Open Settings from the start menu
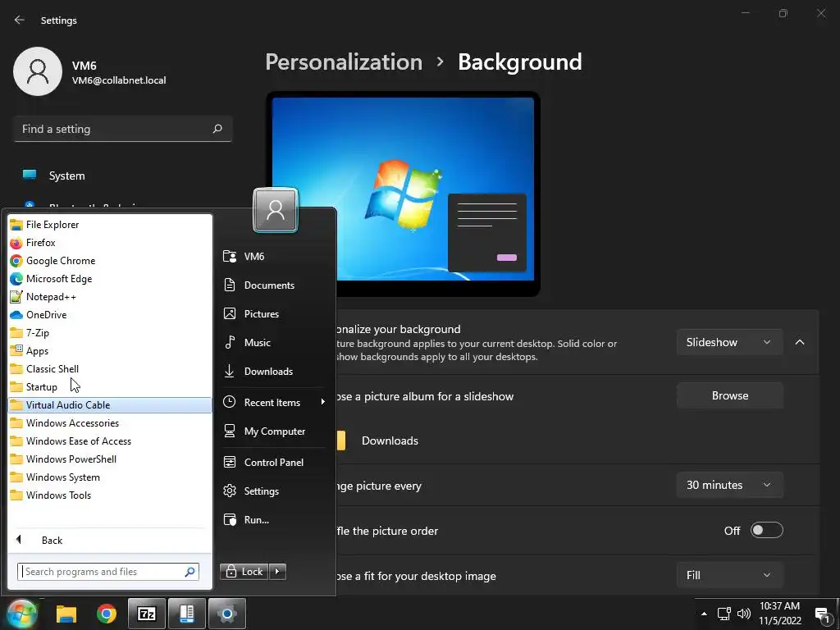Image resolution: width=840 pixels, height=630 pixels. pos(273,491)
